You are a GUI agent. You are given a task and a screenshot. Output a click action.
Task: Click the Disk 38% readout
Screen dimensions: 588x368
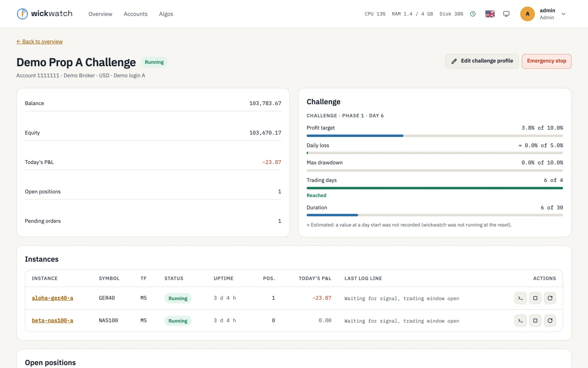click(x=451, y=14)
